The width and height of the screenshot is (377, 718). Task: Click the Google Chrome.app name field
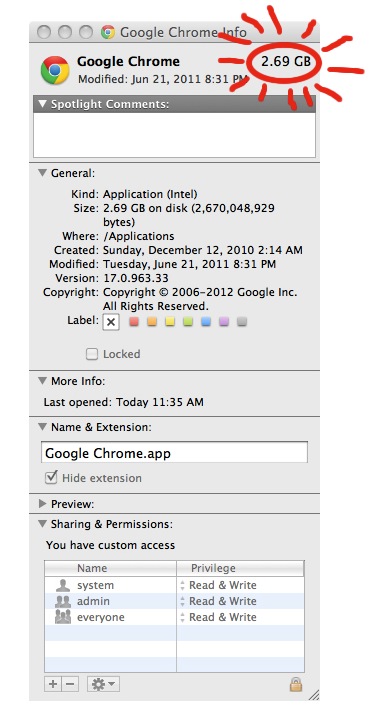[175, 452]
